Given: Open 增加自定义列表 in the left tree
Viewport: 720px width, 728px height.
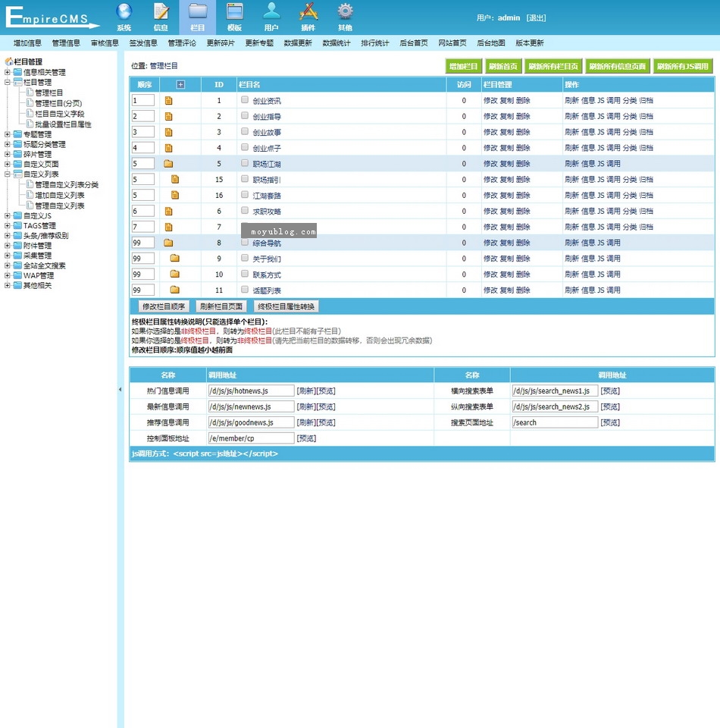Looking at the screenshot, I should (x=60, y=195).
